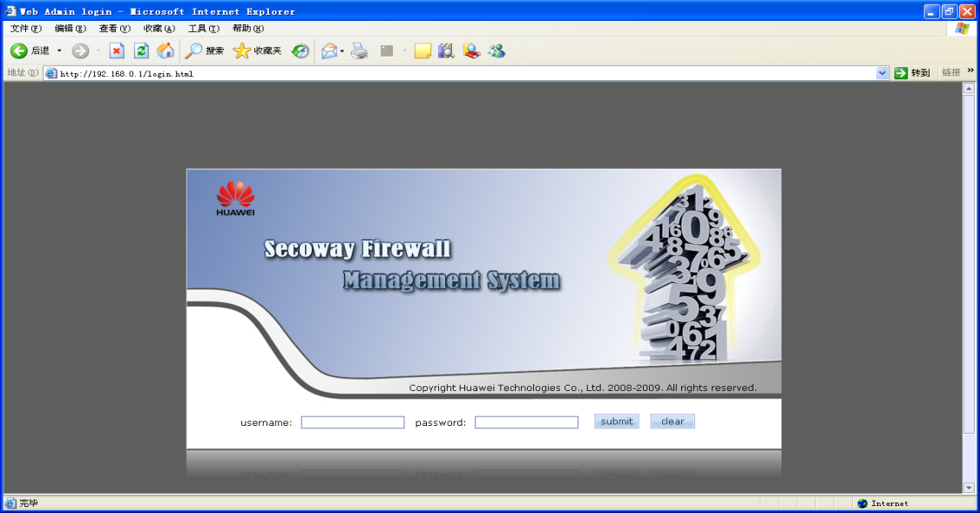
Task: Expand the Mail button dropdown arrow
Action: (341, 51)
